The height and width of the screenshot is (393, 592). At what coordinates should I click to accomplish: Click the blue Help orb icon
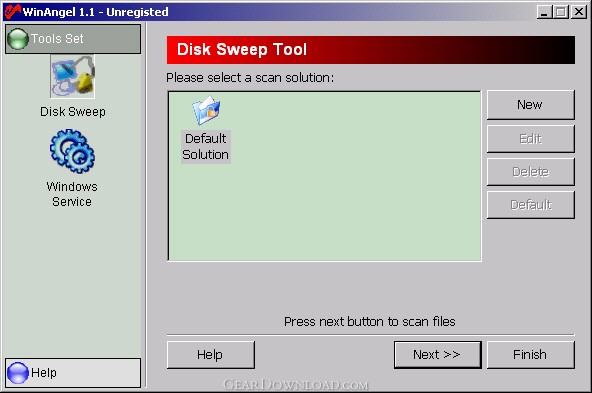pos(18,373)
